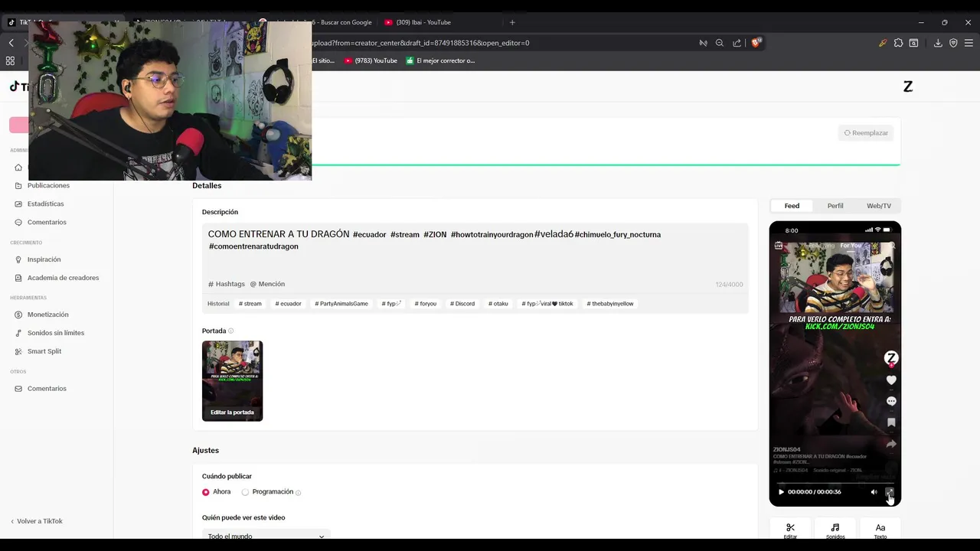Click the Smart Split scissors icon

click(19, 351)
